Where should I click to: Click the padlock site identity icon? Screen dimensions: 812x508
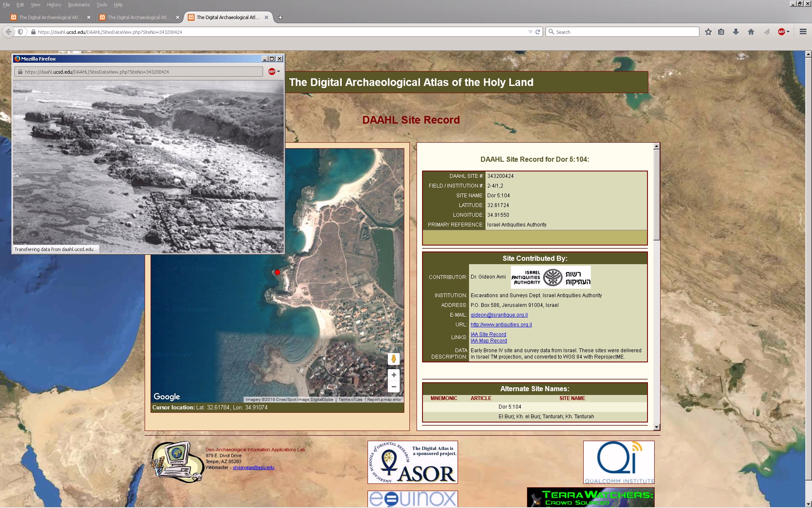[x=33, y=32]
